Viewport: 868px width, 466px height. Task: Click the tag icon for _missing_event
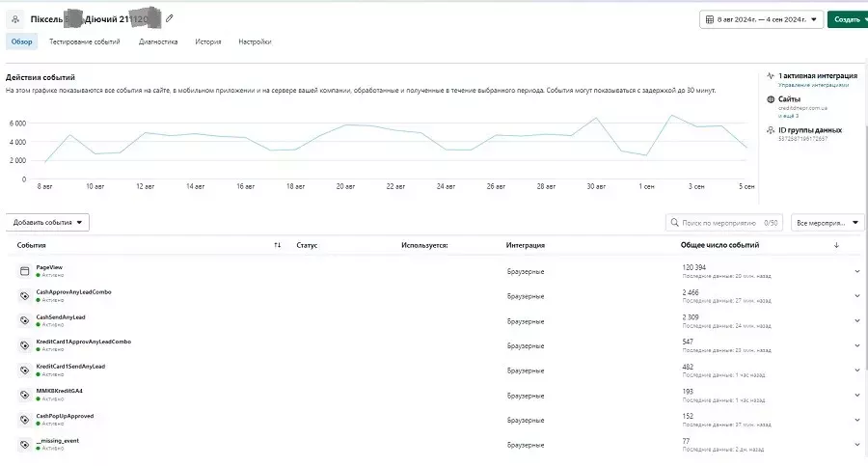(x=24, y=445)
